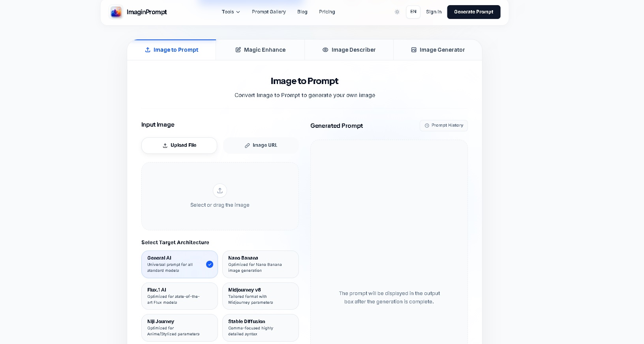Image resolution: width=644 pixels, height=344 pixels.
Task: Select the Image to Prompt tab
Action: tap(171, 50)
